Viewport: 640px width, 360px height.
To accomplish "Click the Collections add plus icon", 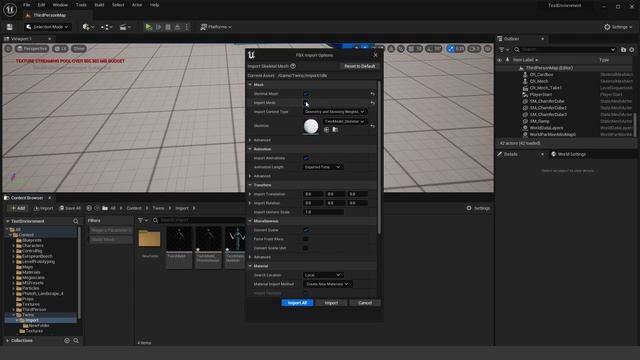I will click(67, 340).
